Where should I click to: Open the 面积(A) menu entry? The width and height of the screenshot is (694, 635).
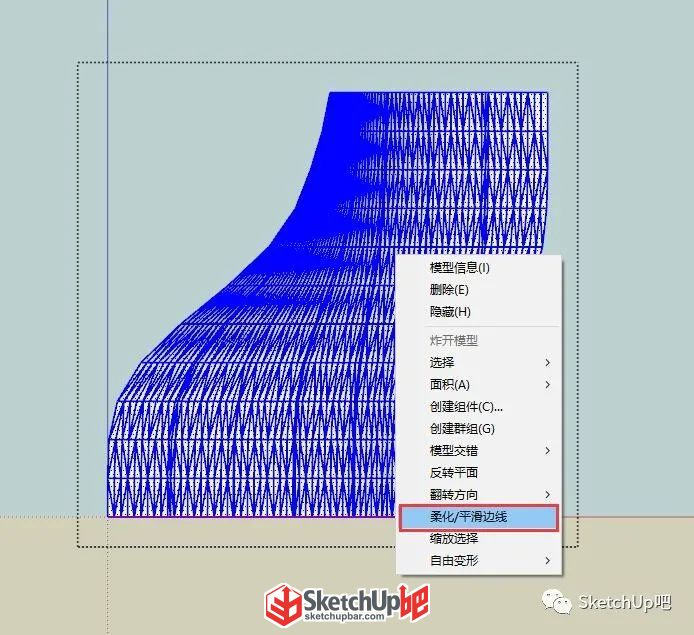479,385
